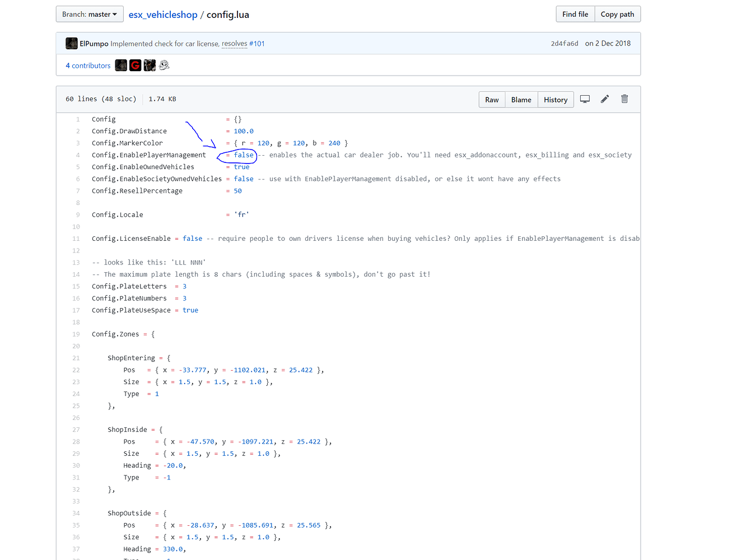Screen dimensions: 746x560
Task: Select line number 27
Action: [x=76, y=430]
